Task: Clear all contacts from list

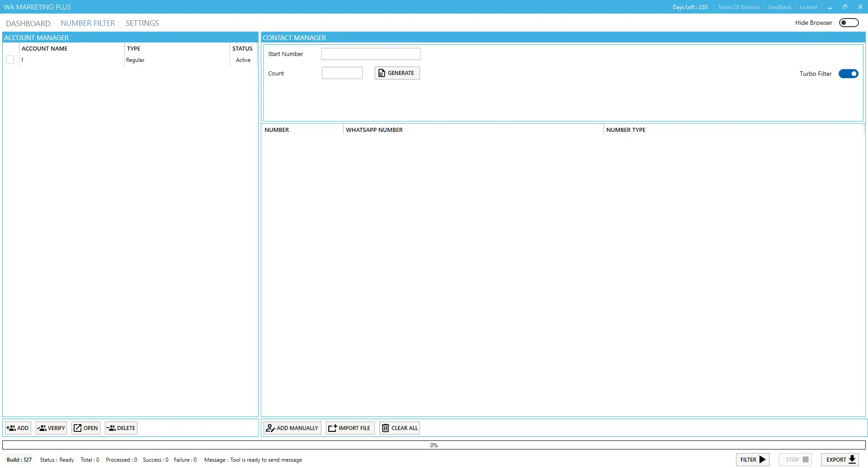Action: pos(400,428)
